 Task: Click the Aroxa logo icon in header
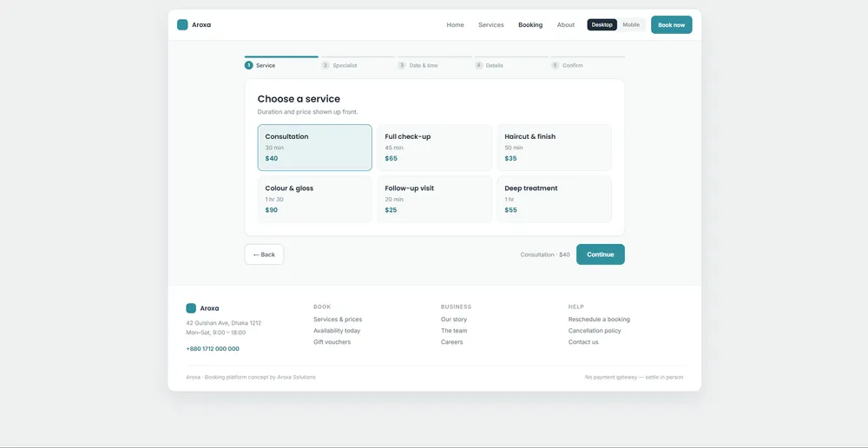point(182,25)
